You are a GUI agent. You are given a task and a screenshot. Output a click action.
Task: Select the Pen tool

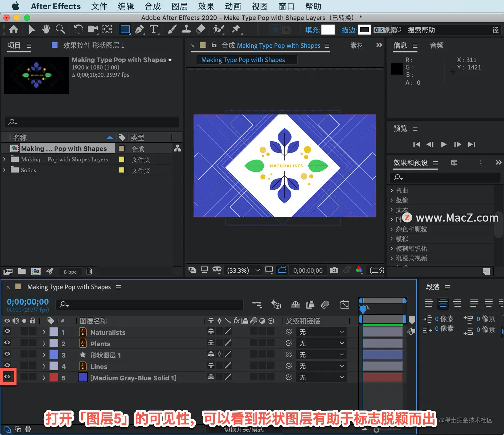click(140, 30)
